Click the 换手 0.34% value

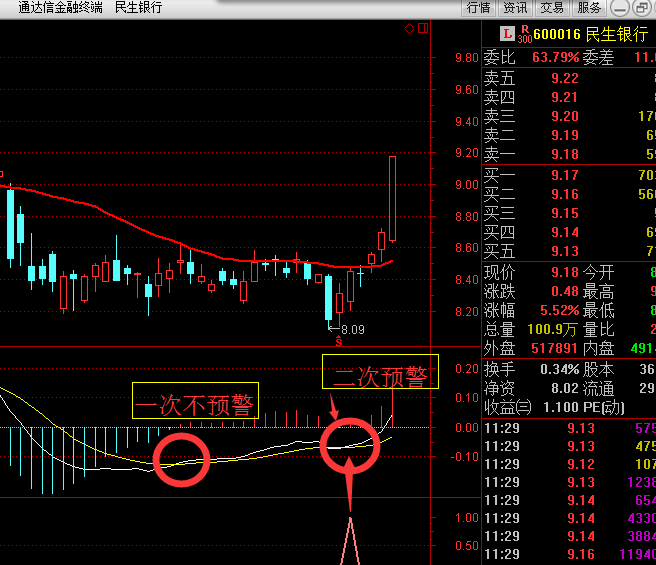(559, 369)
